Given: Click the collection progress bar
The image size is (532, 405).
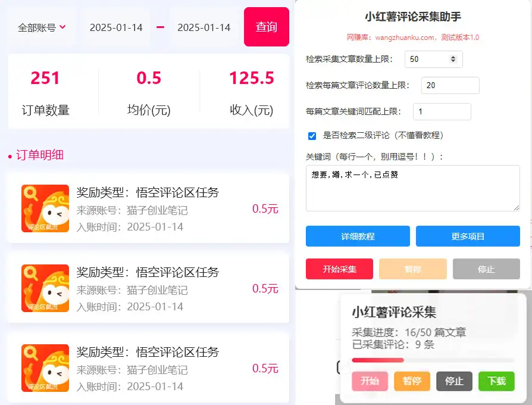Looking at the screenshot, I should pyautogui.click(x=433, y=360).
